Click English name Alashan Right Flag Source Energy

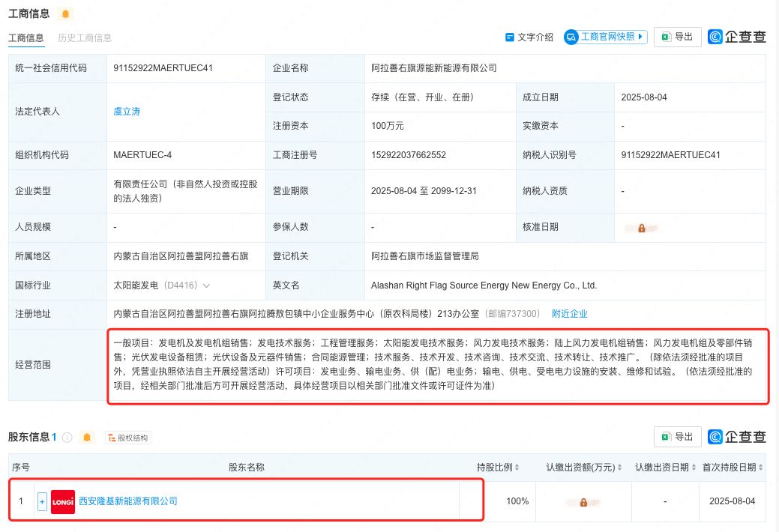coord(484,285)
